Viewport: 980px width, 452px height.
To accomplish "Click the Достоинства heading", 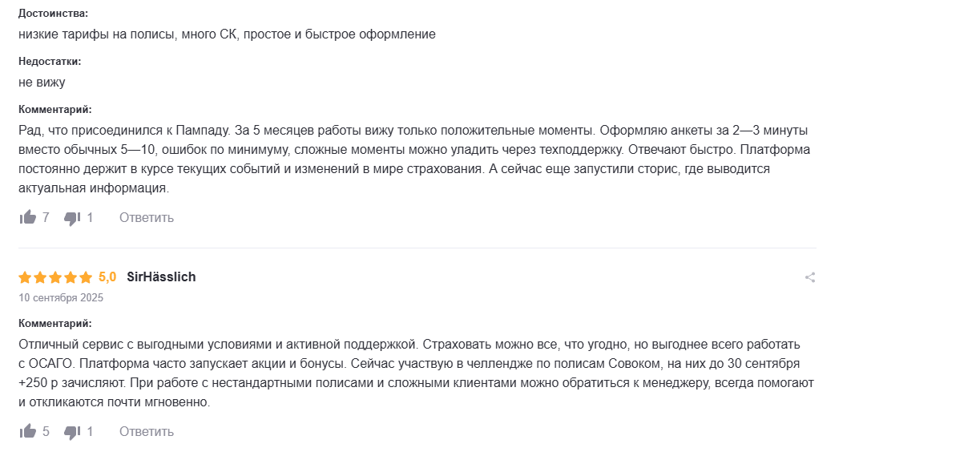I will [x=54, y=14].
